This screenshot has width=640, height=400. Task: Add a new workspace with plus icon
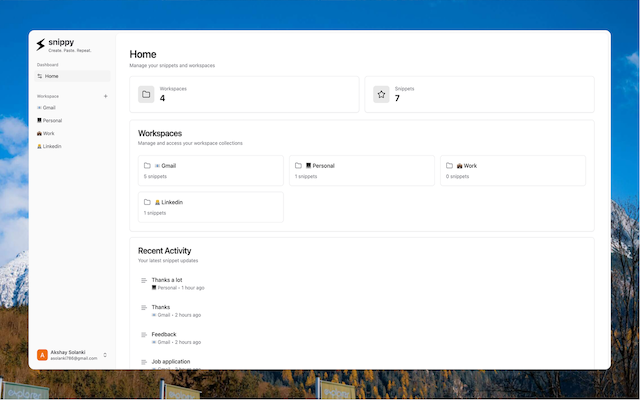pyautogui.click(x=106, y=96)
